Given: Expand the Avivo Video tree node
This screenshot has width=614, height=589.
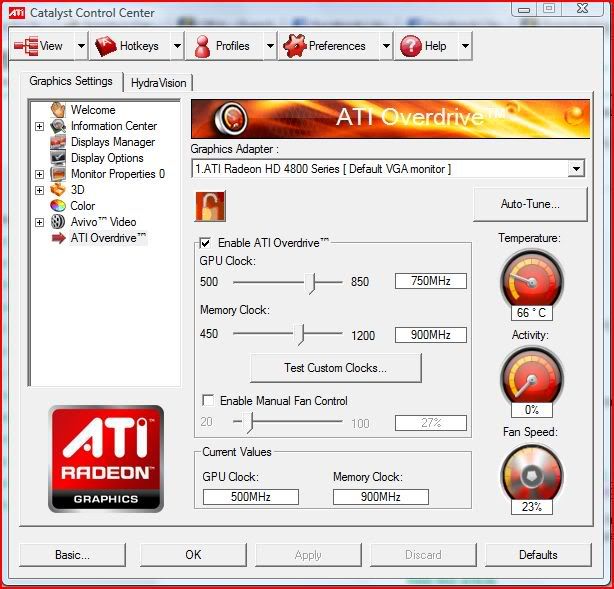Looking at the screenshot, I should [x=39, y=222].
